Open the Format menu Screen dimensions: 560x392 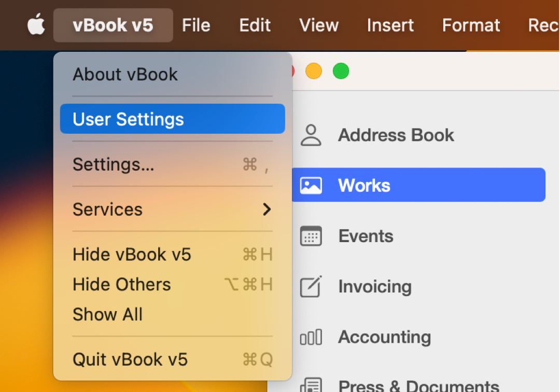coord(470,25)
